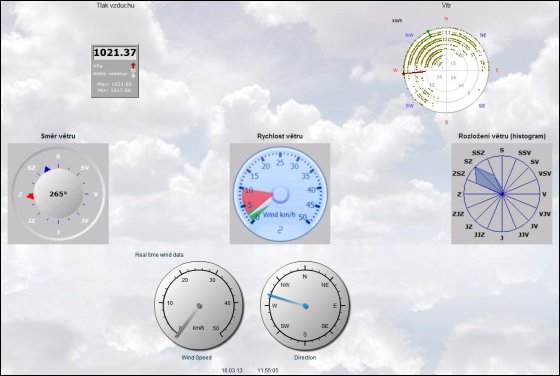Click the gray needle on the Wind Speed gauge
The image size is (560, 376).
click(x=189, y=321)
